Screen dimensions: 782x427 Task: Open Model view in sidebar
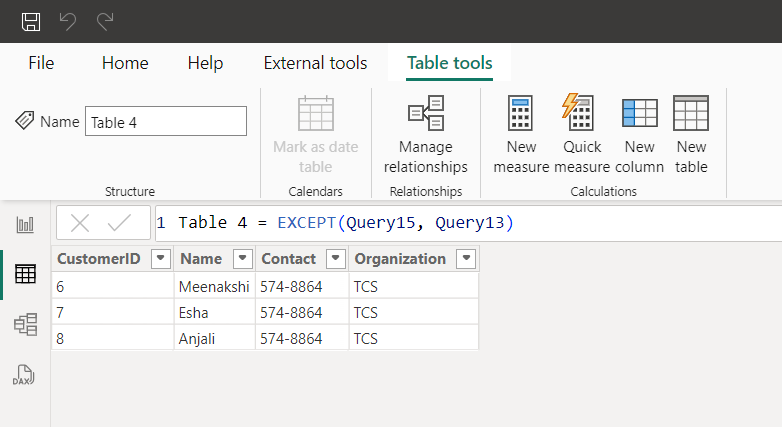click(25, 324)
